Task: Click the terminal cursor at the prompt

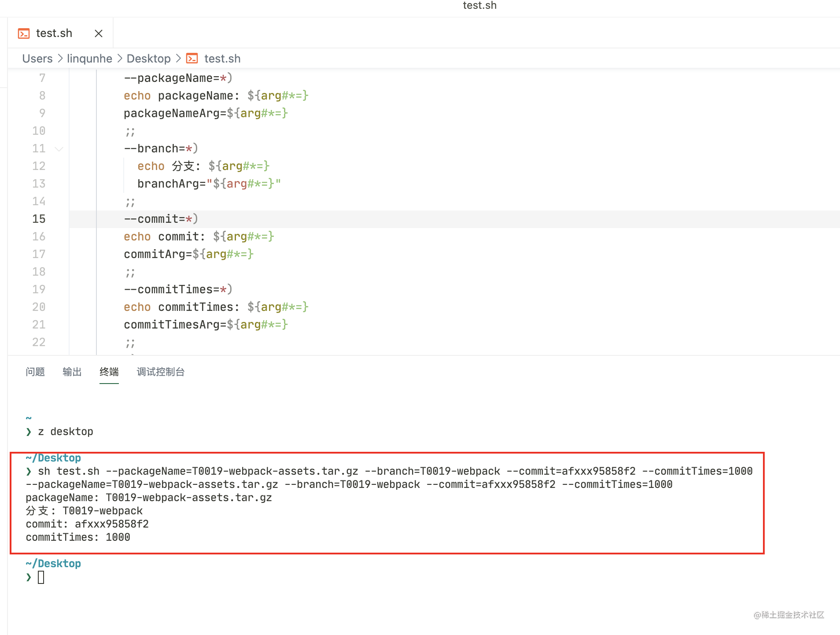Action: (41, 577)
